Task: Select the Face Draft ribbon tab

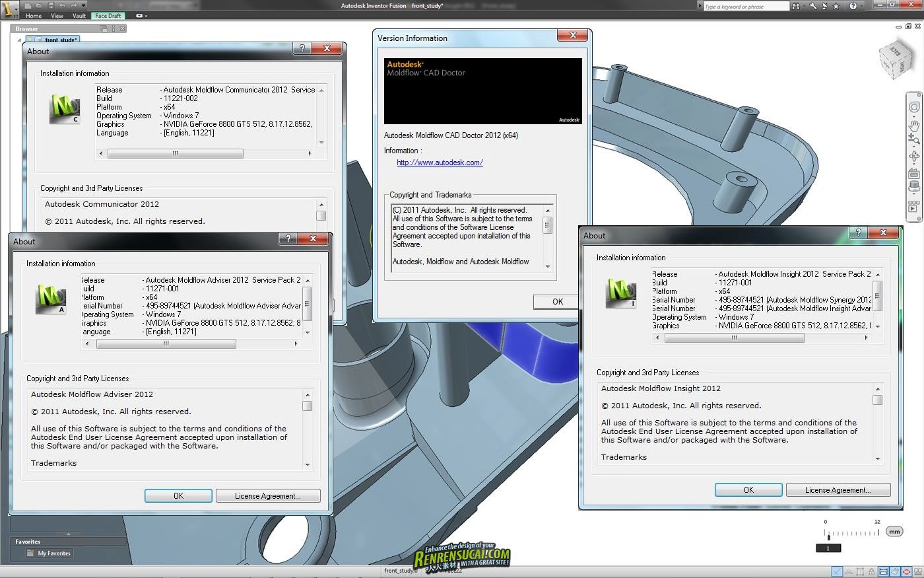Action: point(108,16)
